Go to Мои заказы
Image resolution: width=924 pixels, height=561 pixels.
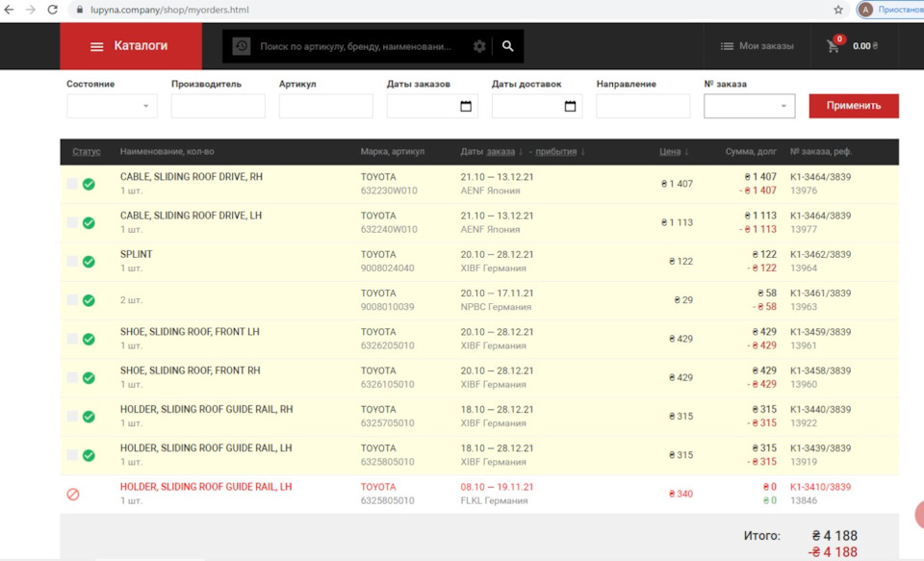pyautogui.click(x=757, y=46)
